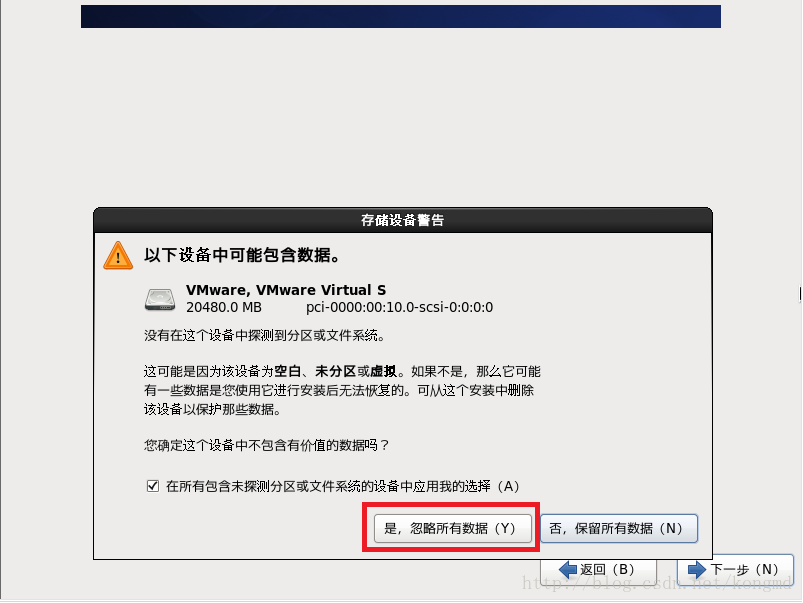Choose 否，保留所有数据 (N)

point(619,528)
